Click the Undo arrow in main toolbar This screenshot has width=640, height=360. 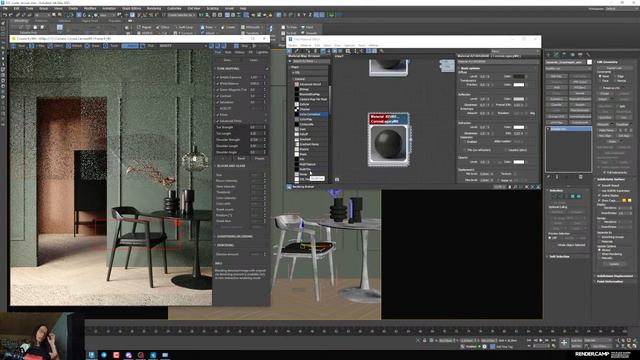(x=4, y=15)
